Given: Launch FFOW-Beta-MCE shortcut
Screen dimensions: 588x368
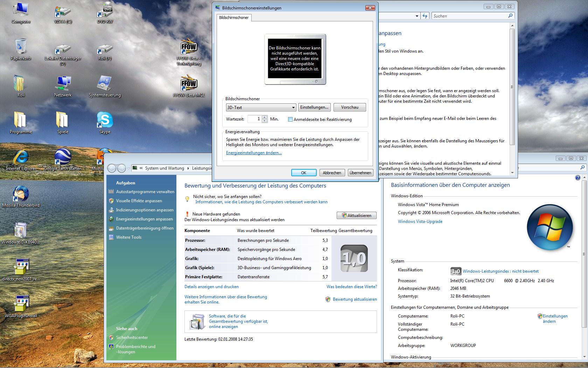Looking at the screenshot, I should pos(189,86).
